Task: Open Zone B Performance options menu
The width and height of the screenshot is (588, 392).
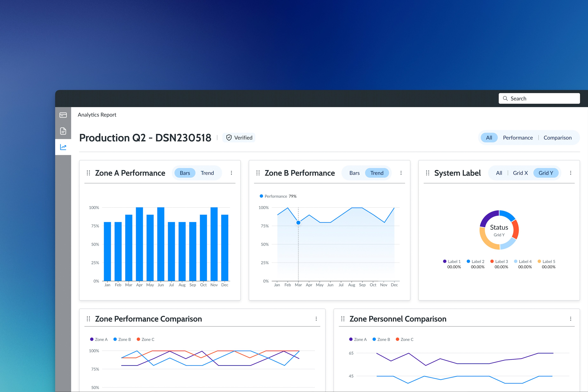Action: pos(401,173)
